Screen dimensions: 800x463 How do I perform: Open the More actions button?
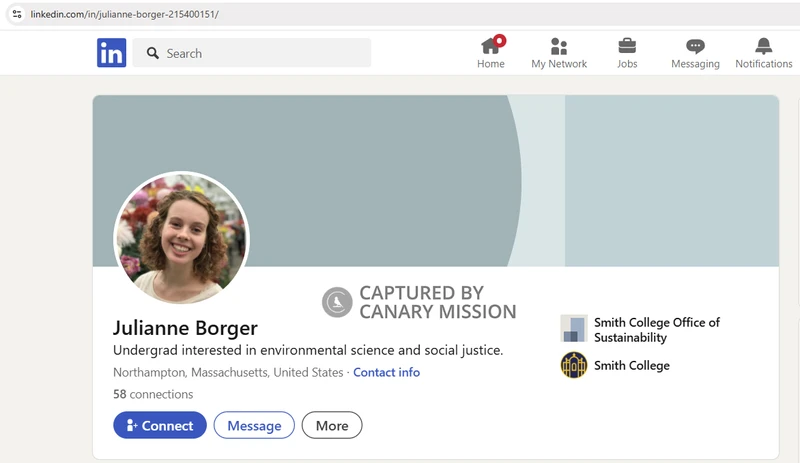[332, 425]
